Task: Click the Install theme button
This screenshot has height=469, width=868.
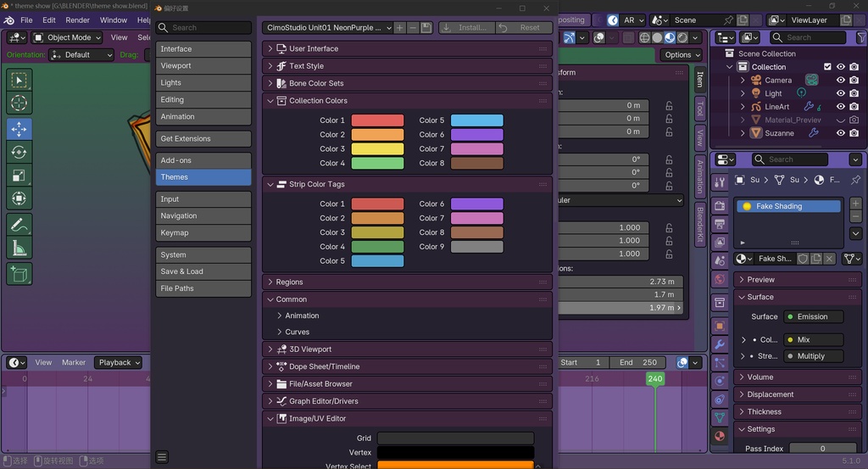Action: pyautogui.click(x=467, y=28)
